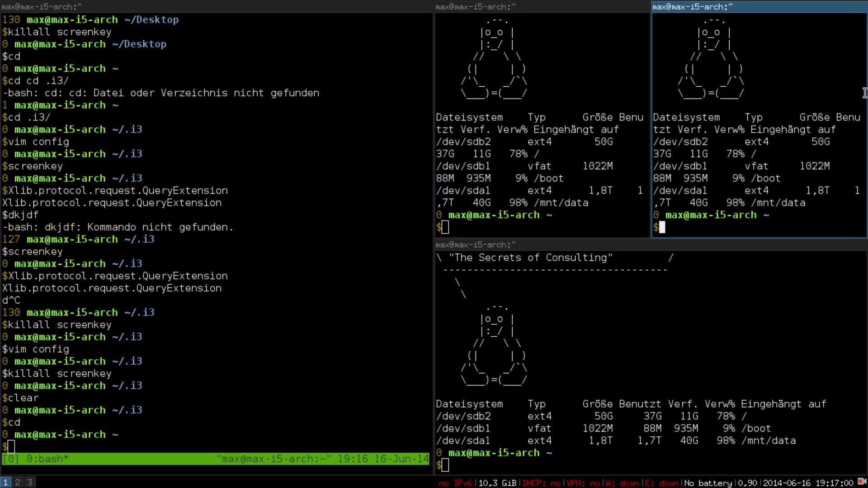Click the 'Datei oder Verzeichnis nicht gefunden' error line

click(x=161, y=93)
